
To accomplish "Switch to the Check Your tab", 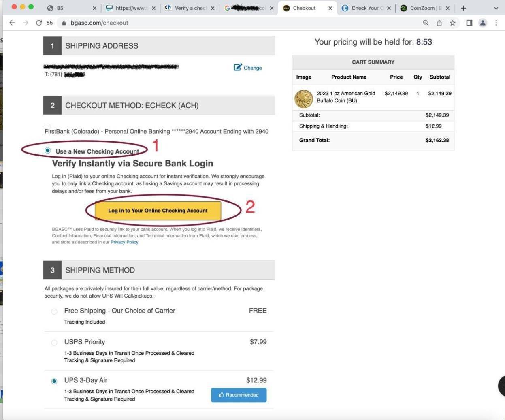I will coord(366,8).
